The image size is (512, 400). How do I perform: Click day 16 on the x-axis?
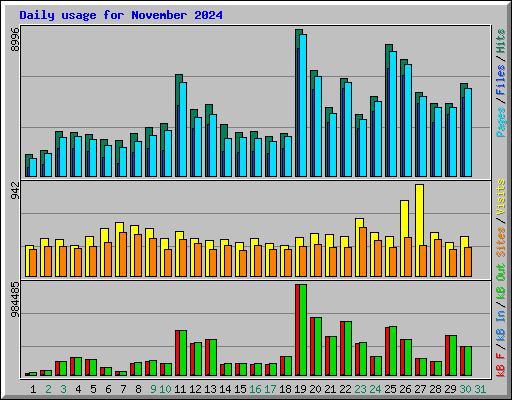coord(255,389)
